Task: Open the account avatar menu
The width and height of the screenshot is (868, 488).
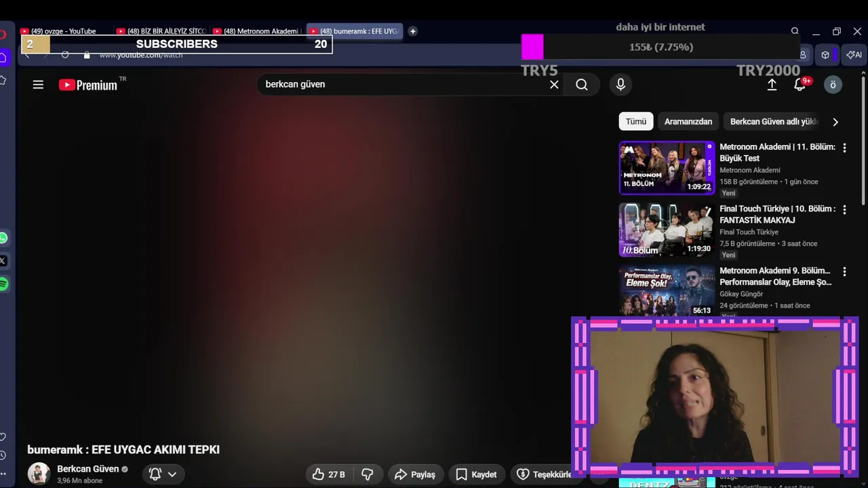Action: tap(833, 85)
